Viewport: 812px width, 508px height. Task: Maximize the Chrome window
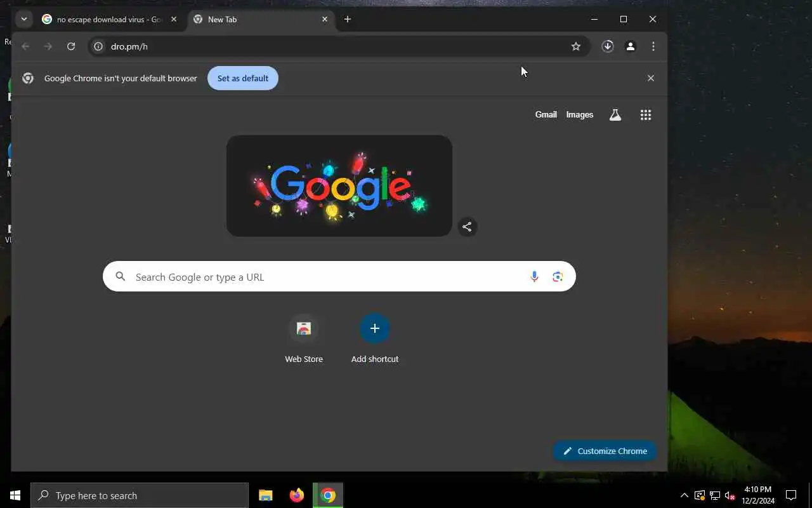pos(624,19)
